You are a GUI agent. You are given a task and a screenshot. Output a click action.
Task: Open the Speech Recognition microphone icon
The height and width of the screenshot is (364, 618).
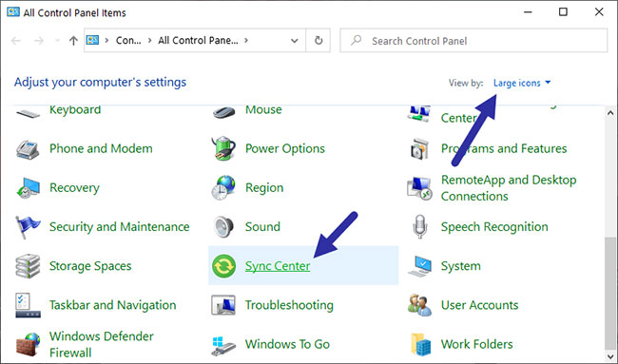tap(419, 227)
